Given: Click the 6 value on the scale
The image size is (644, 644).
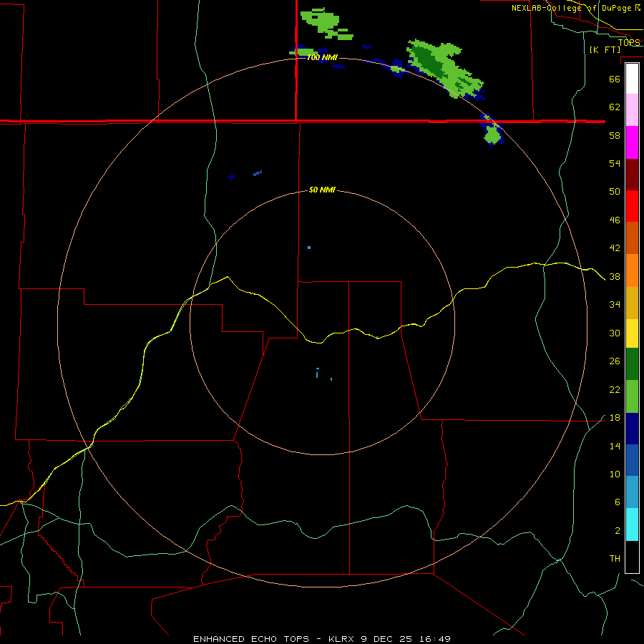Looking at the screenshot, I should coord(618,502).
